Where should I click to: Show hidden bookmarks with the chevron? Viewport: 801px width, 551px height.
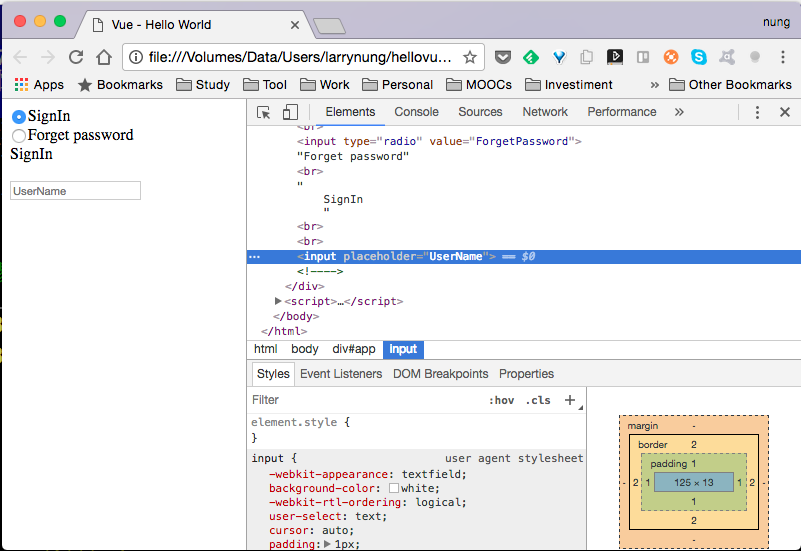654,85
